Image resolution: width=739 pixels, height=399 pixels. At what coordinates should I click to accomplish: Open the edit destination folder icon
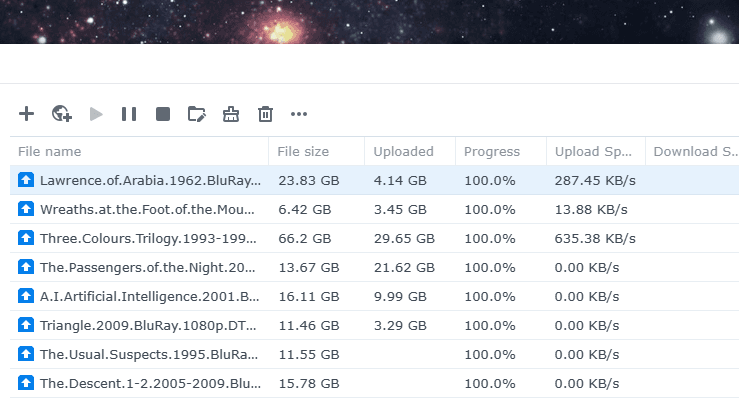pyautogui.click(x=197, y=114)
